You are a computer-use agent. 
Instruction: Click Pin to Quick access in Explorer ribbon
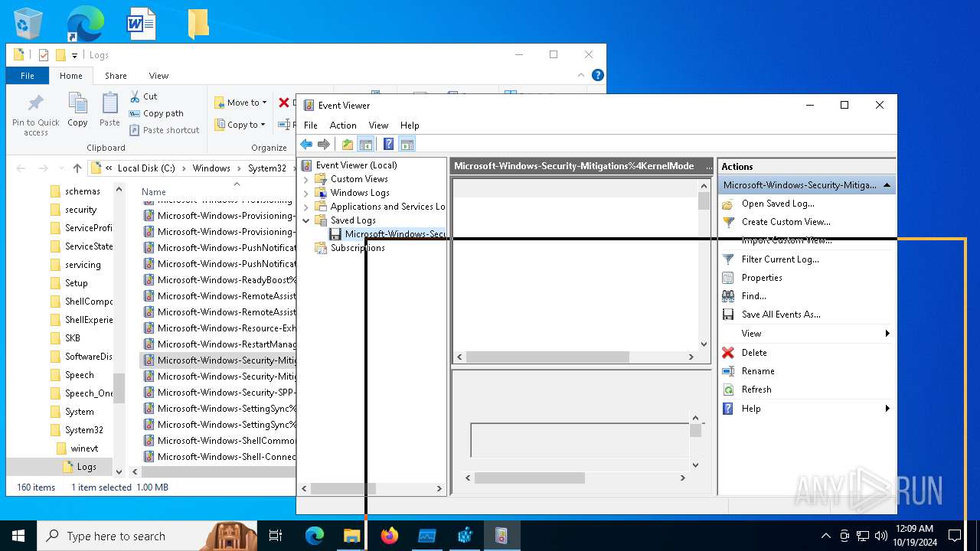35,116
